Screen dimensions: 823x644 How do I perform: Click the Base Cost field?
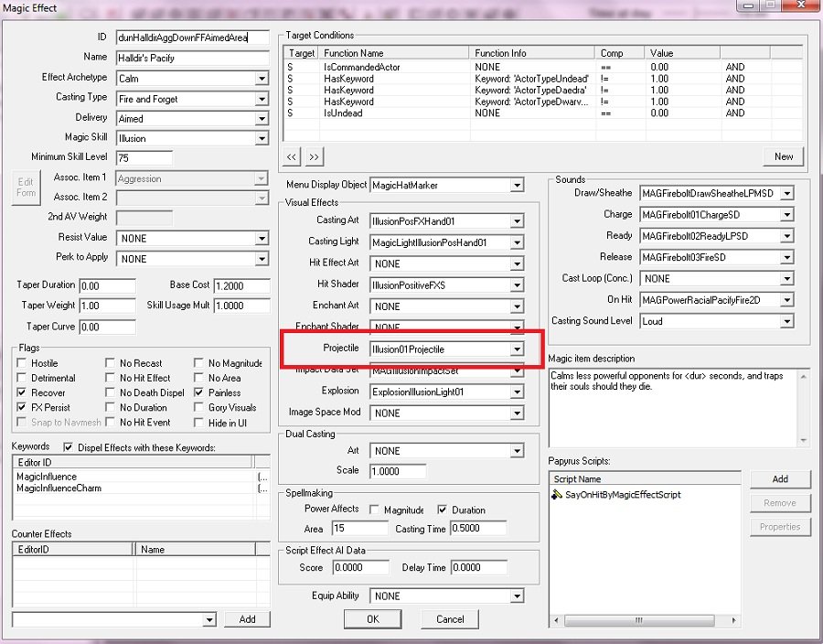pos(241,286)
